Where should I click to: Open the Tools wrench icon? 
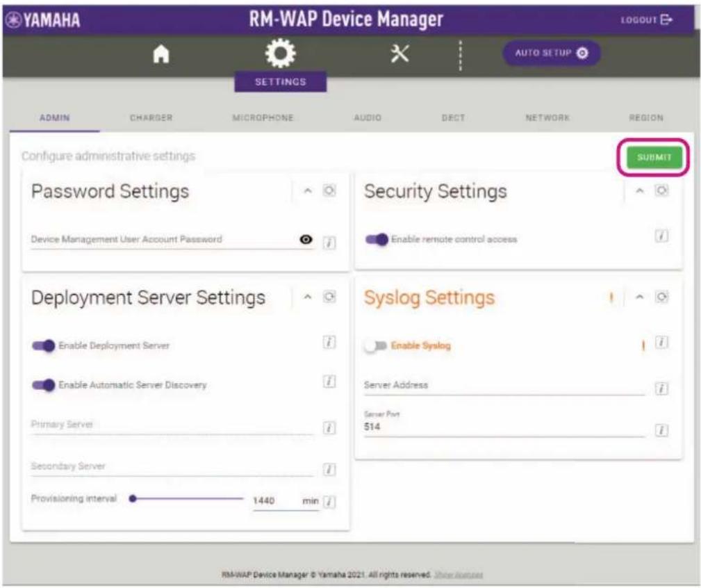(399, 54)
